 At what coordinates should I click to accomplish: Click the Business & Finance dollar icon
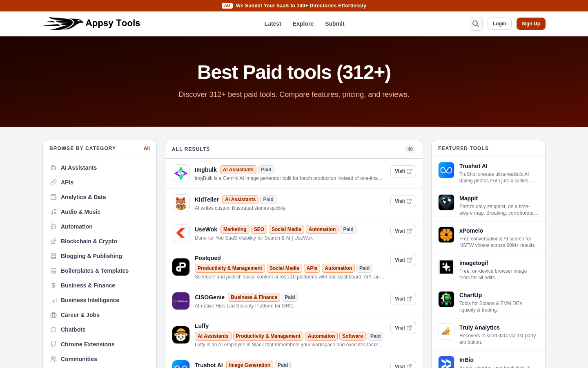pos(53,285)
